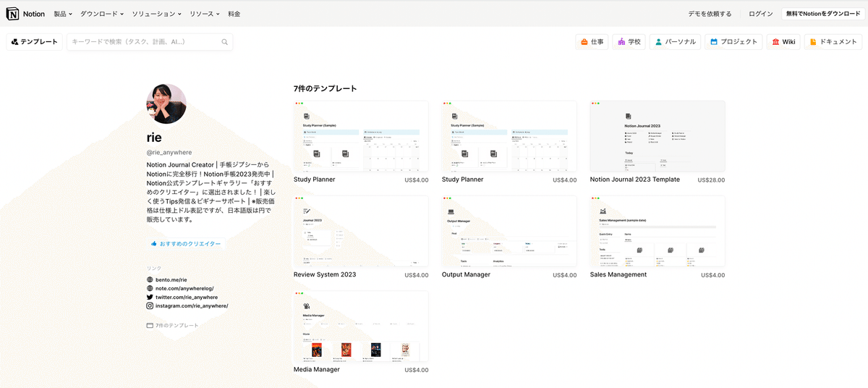Open the Media Manager thumbnail
Screen dimensions: 868x388
point(361,326)
